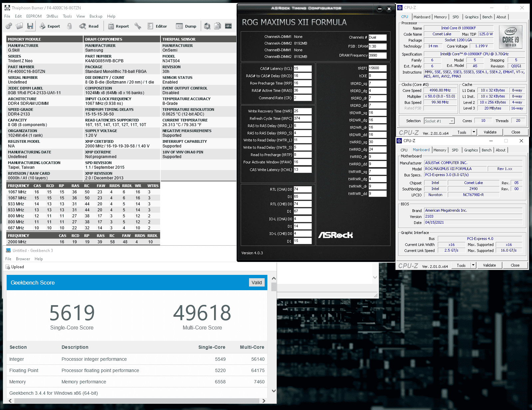The height and width of the screenshot is (410, 532).
Task: Click Close button in lower CPU-Z
Action: coord(515,265)
